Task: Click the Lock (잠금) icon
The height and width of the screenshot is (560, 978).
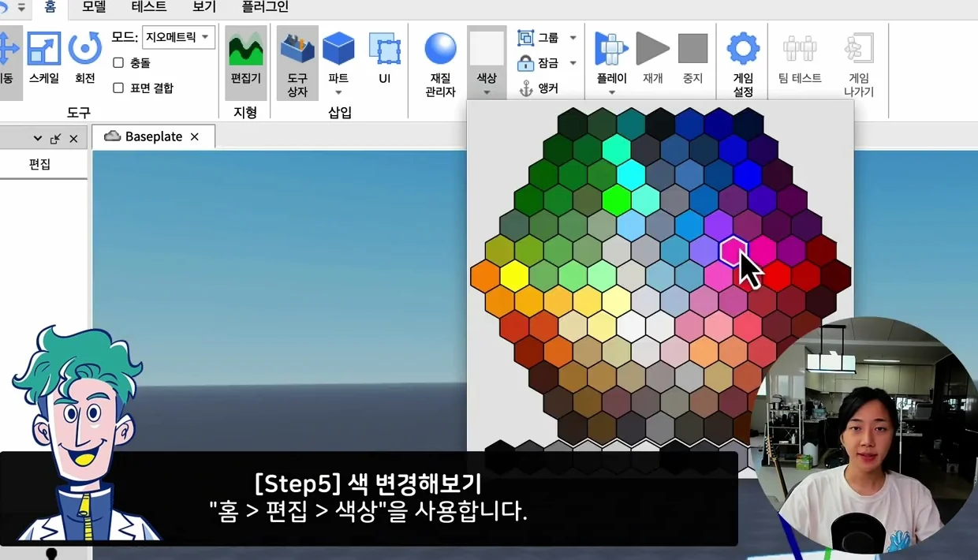Action: (525, 62)
